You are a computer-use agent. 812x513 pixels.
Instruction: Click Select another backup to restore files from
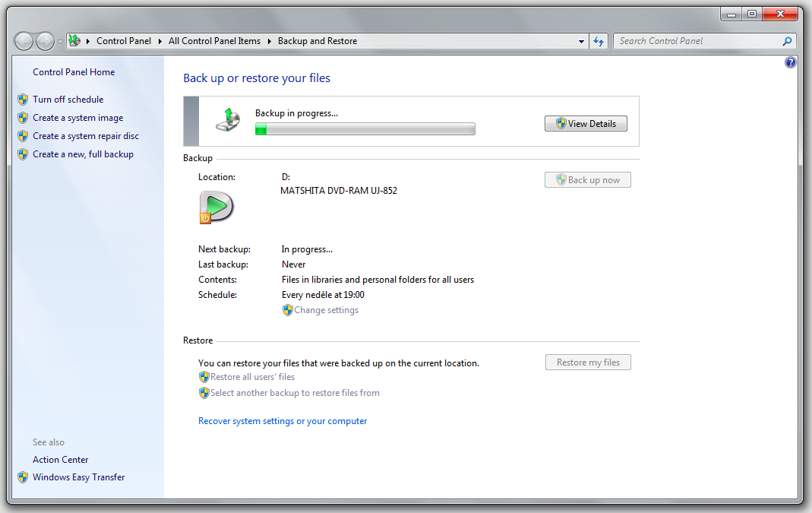tap(295, 393)
